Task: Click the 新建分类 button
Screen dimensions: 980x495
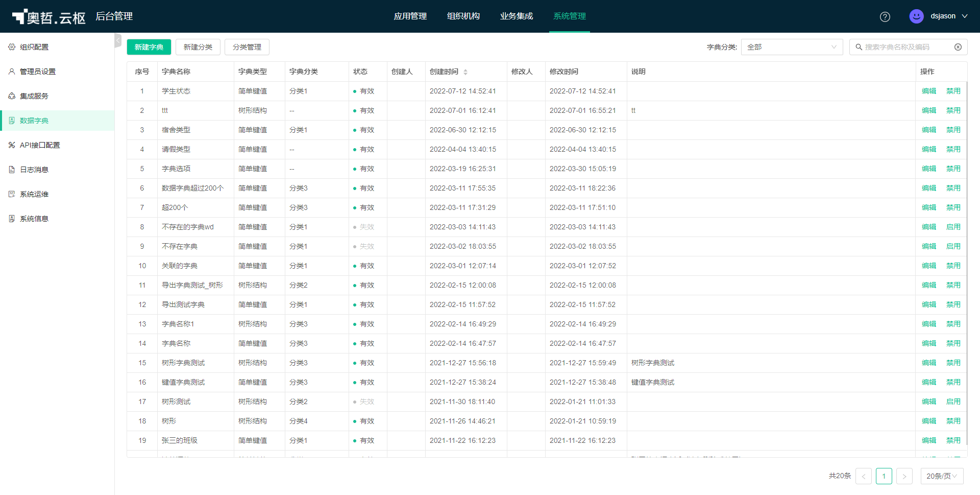Action: 198,47
